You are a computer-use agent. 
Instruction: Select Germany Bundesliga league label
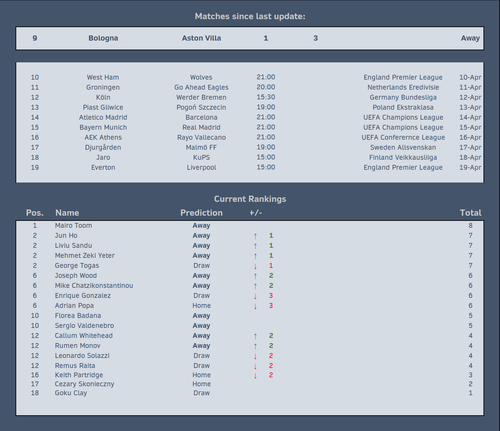pos(403,97)
